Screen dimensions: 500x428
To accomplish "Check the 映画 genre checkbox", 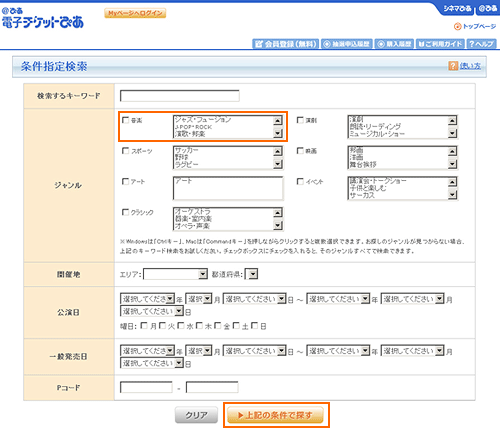I will click(x=300, y=151).
